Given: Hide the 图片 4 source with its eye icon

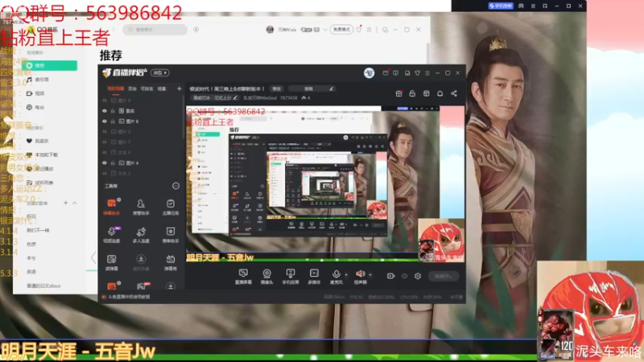Looking at the screenshot, I should click(x=105, y=163).
